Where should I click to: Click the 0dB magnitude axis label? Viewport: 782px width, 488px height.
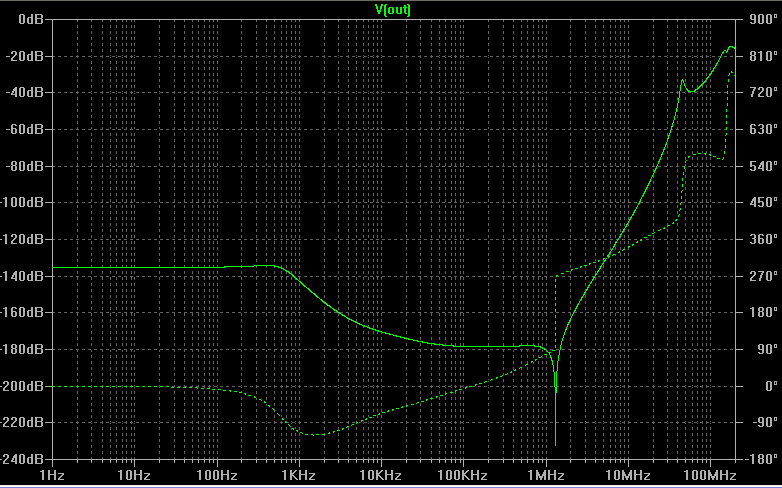coord(31,19)
